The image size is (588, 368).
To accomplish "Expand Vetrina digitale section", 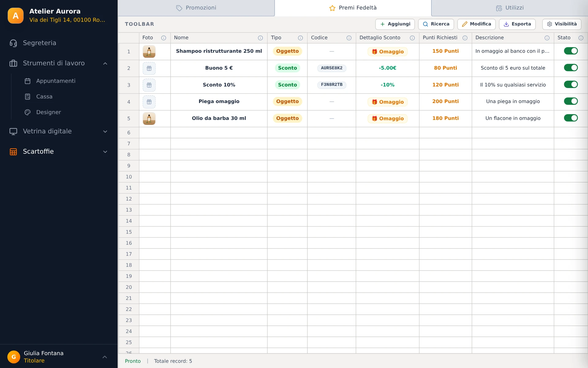I will 59,131.
